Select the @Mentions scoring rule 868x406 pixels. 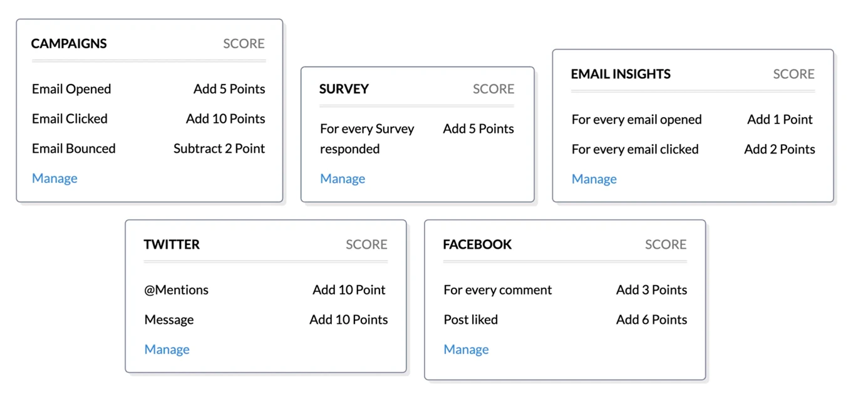[x=176, y=289]
